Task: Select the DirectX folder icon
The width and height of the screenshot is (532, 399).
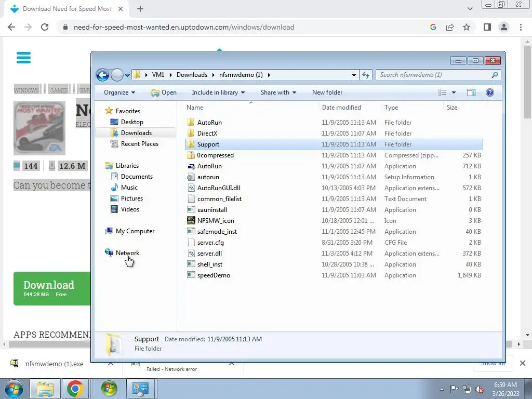Action: pyautogui.click(x=191, y=134)
